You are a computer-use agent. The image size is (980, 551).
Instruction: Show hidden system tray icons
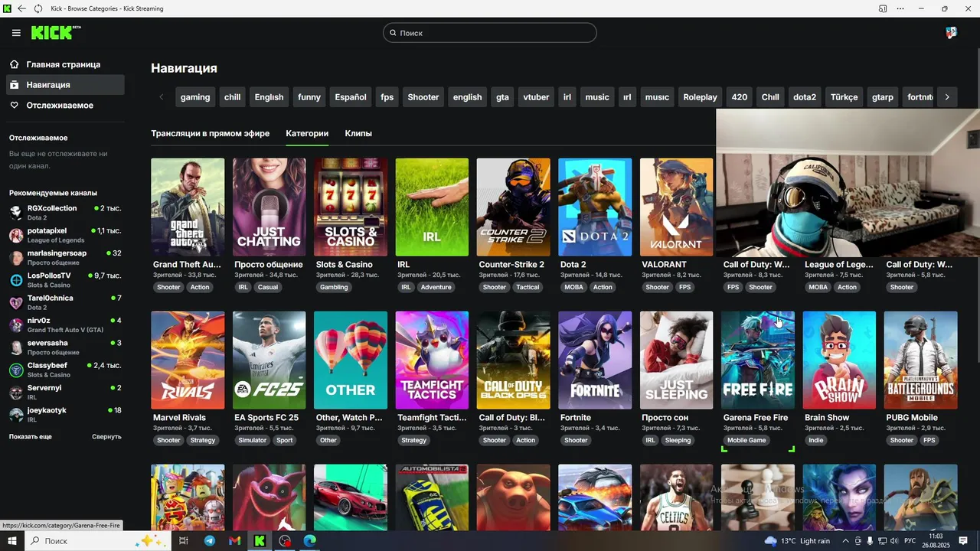845,541
